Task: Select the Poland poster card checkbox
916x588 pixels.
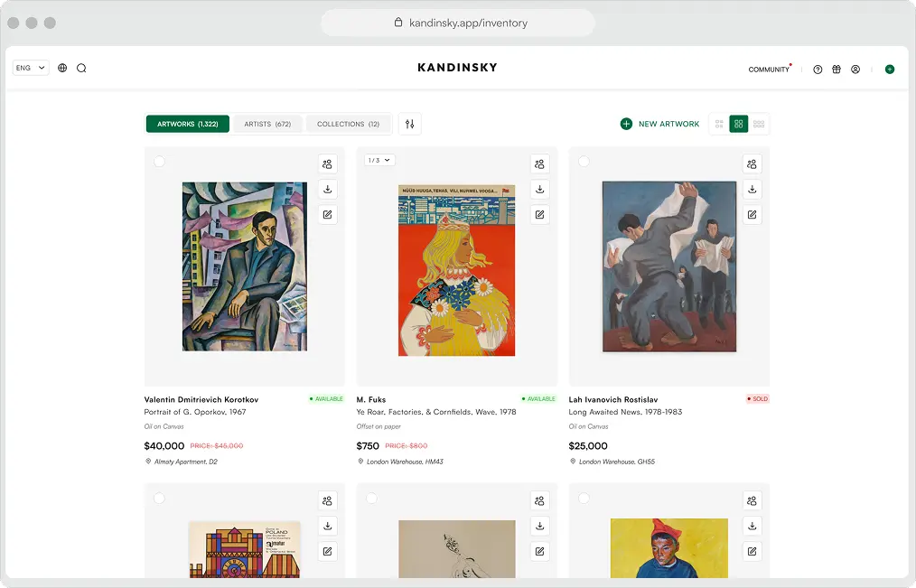Action: coord(159,498)
